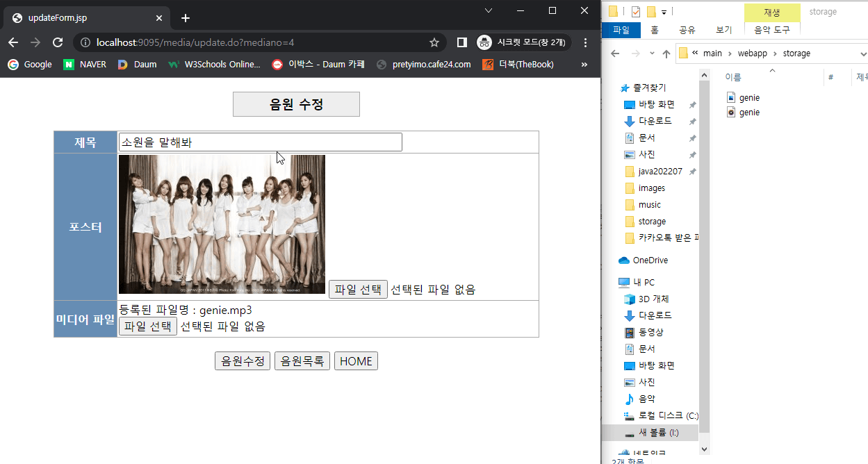868x464 pixels.
Task: Open 더북(TheBook) bookmark
Action: click(518, 64)
